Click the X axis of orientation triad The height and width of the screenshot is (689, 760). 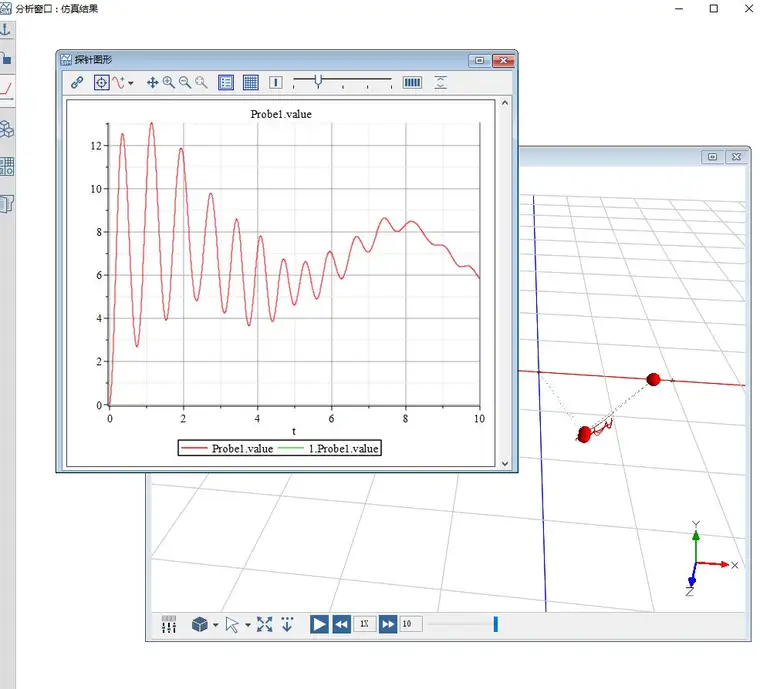point(717,564)
